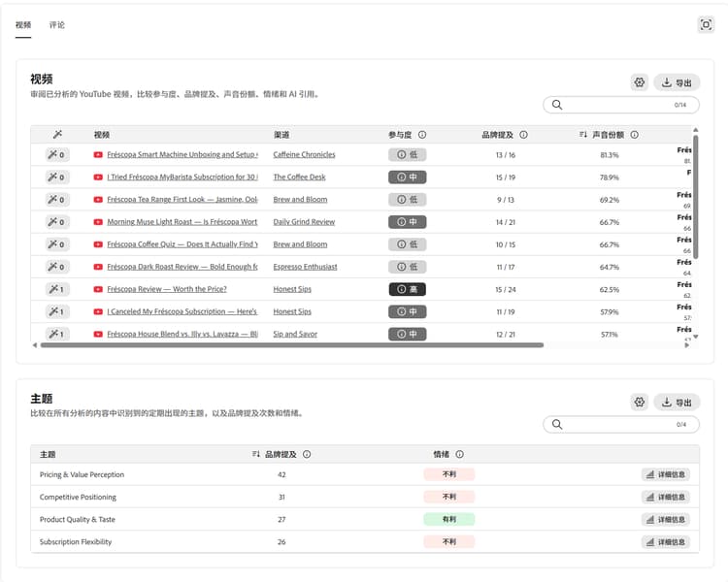This screenshot has height=582, width=728.
Task: Open settings gear for 主题 table
Action: (640, 402)
